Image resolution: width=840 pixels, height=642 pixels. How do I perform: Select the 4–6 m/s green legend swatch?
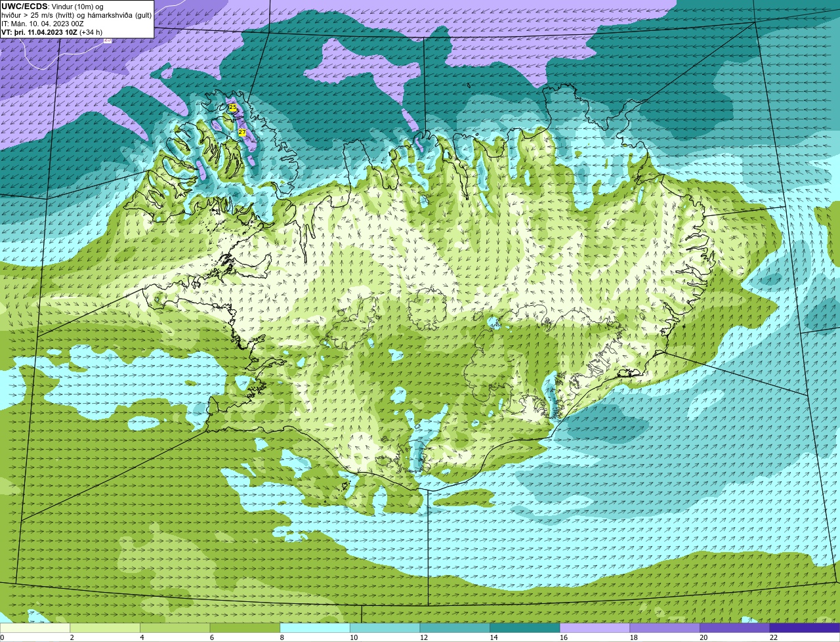(175, 628)
